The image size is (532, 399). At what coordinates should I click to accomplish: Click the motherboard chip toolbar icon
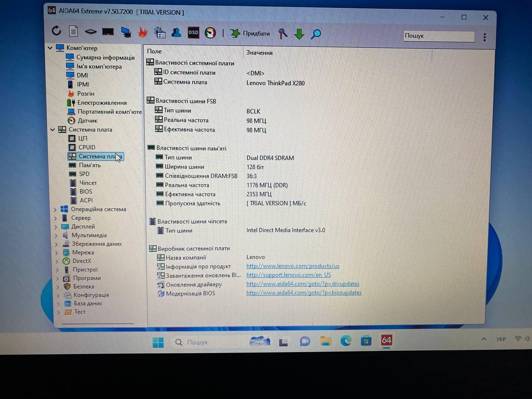91,32
